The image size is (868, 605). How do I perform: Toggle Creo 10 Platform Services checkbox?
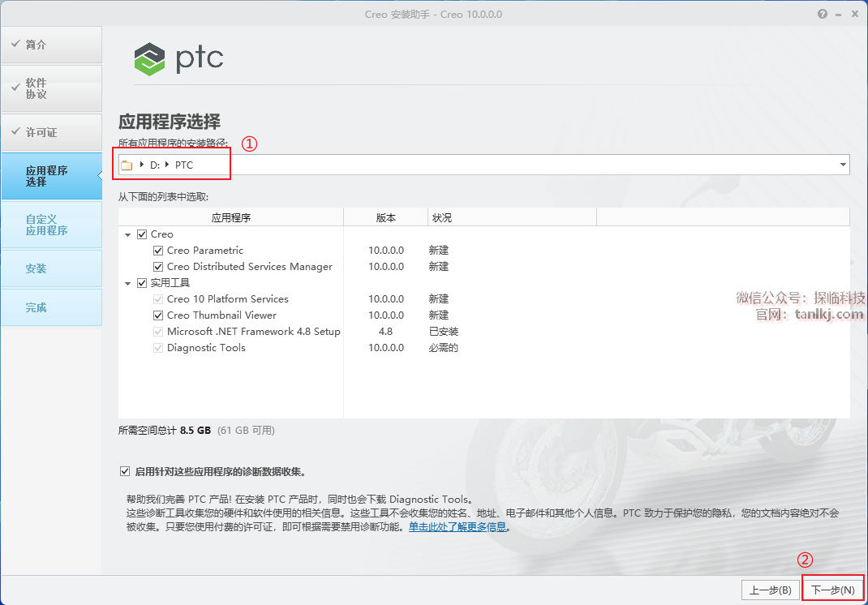coord(158,299)
